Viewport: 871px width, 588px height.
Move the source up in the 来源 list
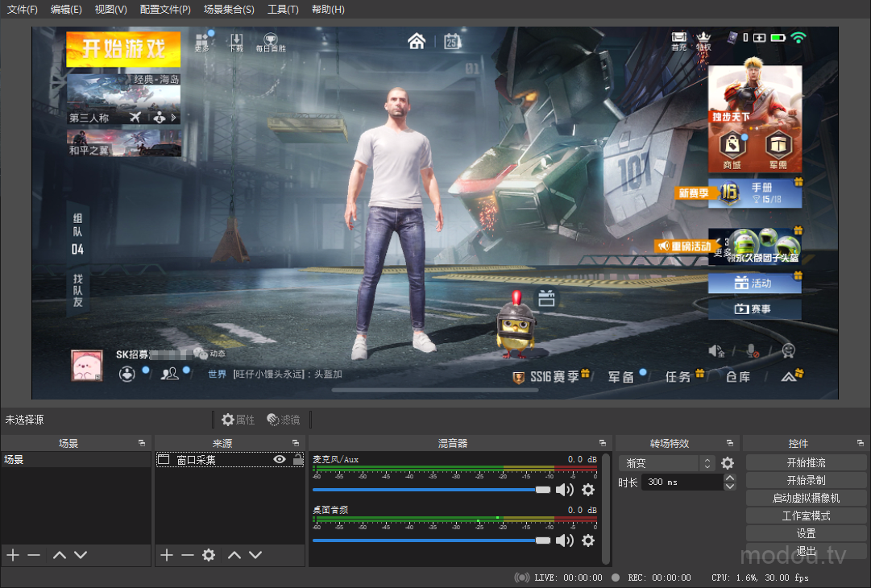[234, 555]
